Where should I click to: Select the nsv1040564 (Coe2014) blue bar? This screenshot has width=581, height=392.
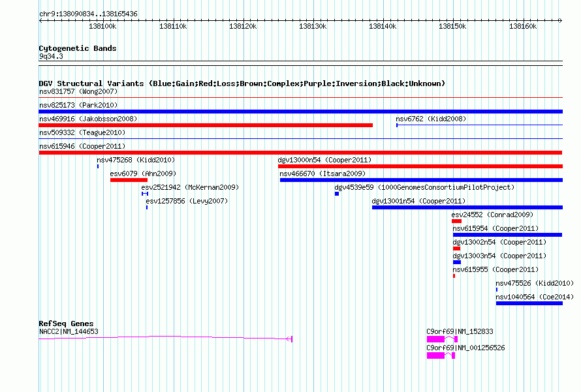click(529, 303)
